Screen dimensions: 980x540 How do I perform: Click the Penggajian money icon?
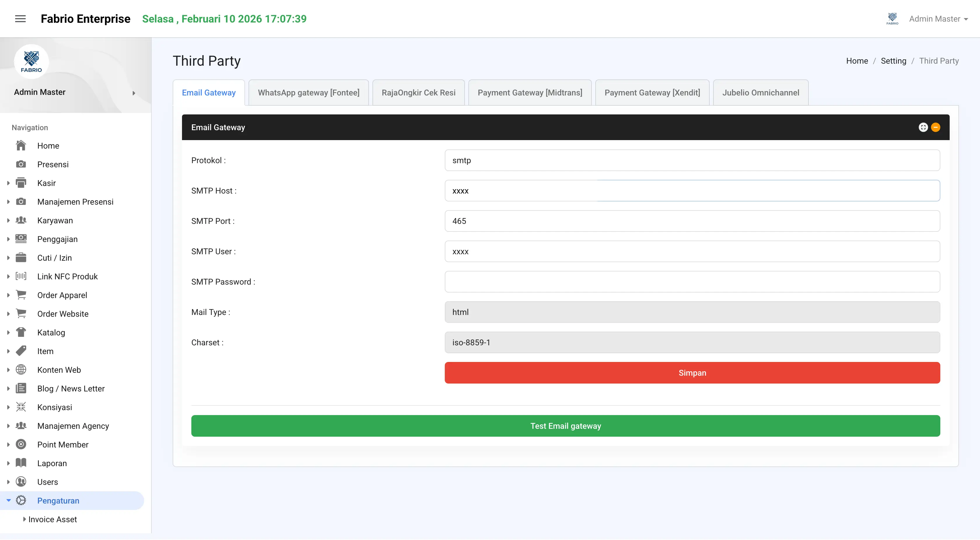21,239
